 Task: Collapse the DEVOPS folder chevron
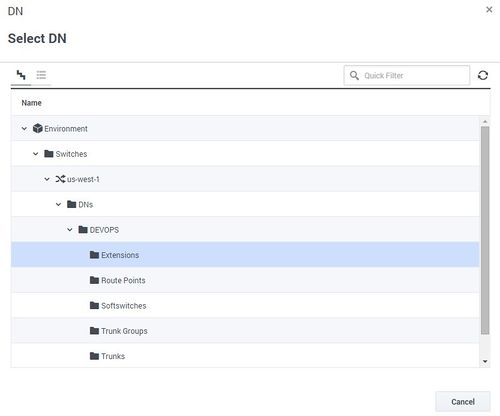(70, 230)
